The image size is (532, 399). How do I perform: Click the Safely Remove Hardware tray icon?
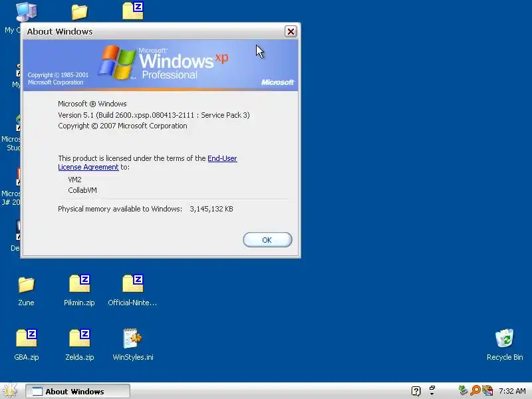463,390
